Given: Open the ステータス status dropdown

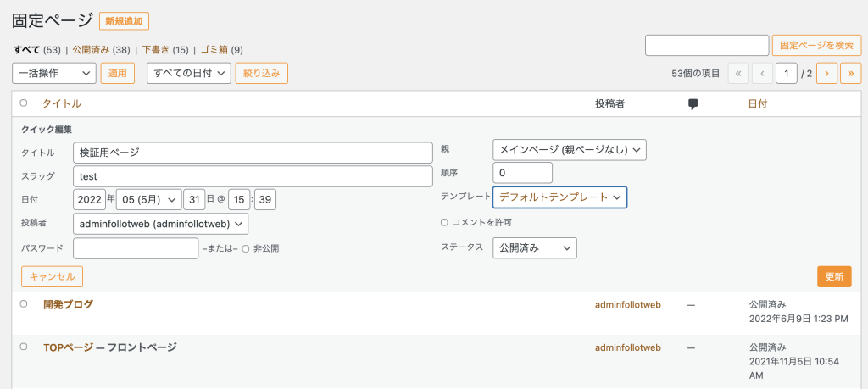Looking at the screenshot, I should click(x=534, y=248).
